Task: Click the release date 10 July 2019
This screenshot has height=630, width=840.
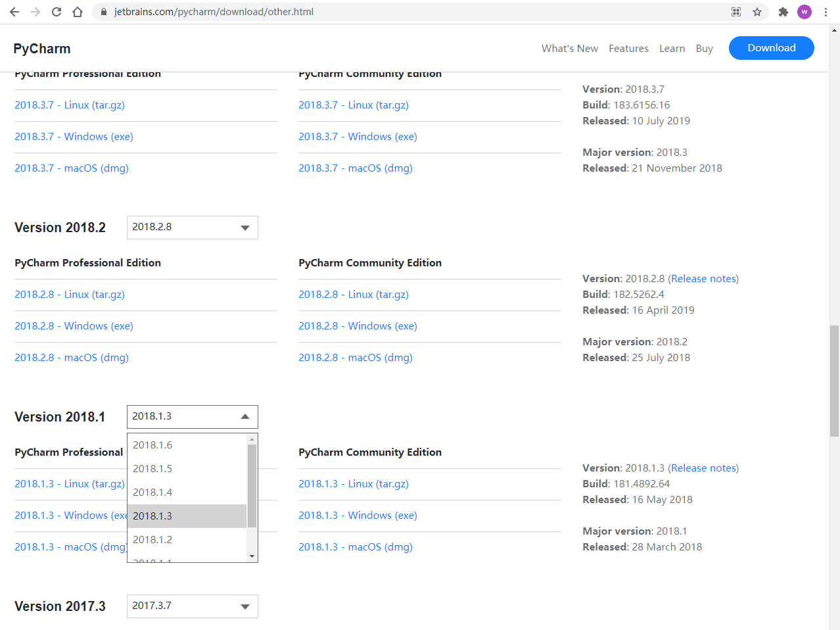Action: pos(661,121)
